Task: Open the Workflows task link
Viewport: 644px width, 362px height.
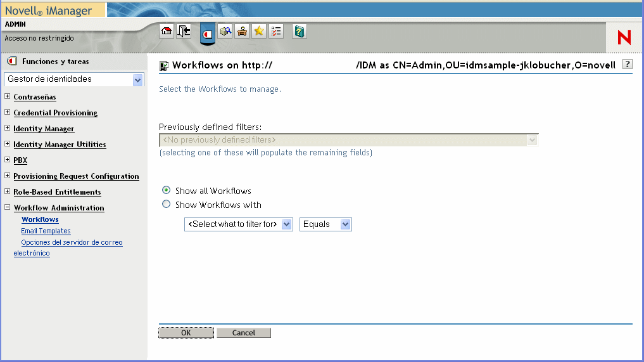Action: pyautogui.click(x=40, y=219)
